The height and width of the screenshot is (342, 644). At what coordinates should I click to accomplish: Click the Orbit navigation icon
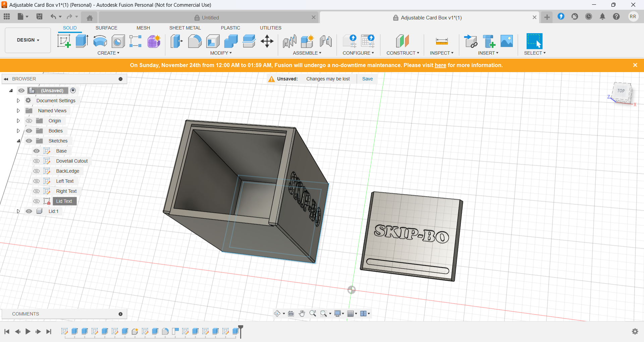click(277, 313)
